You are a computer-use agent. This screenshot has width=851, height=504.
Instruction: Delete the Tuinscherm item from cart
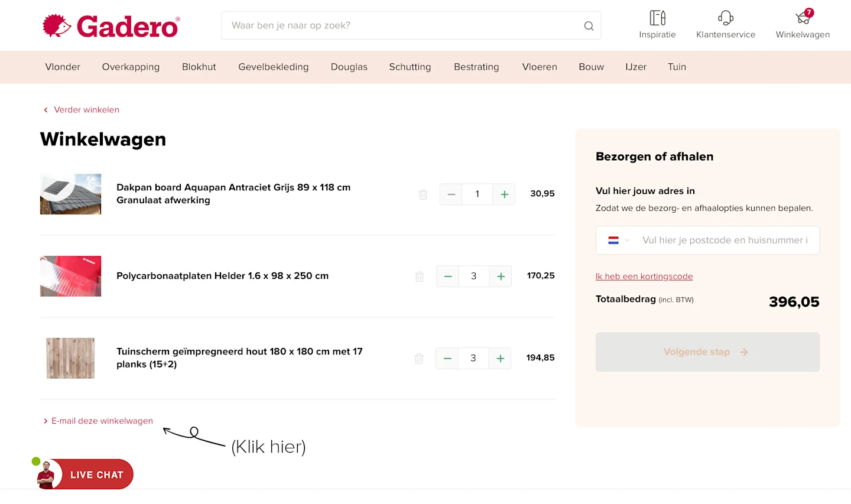(x=419, y=359)
